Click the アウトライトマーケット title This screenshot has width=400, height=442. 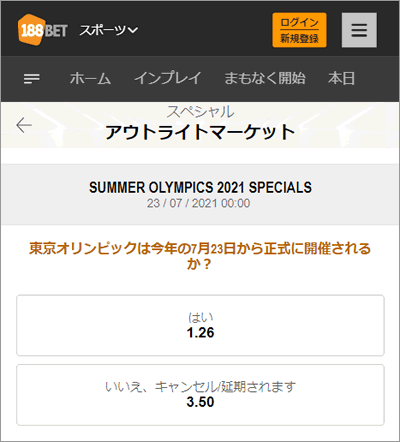click(200, 132)
